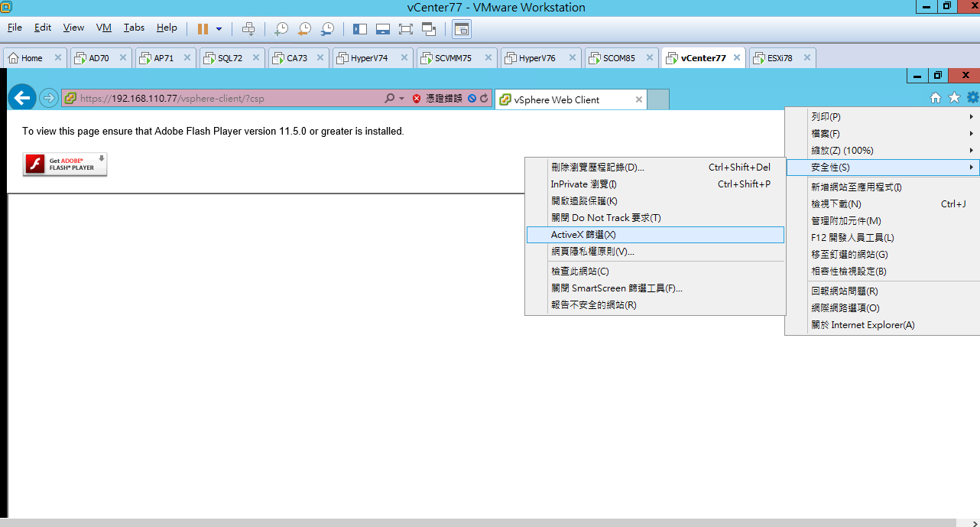The image size is (980, 527).
Task: Click the orange Pause VM icon
Action: click(203, 29)
